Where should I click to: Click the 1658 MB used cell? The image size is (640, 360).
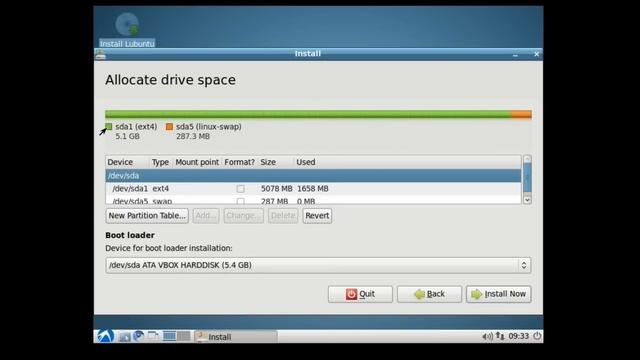coord(313,189)
